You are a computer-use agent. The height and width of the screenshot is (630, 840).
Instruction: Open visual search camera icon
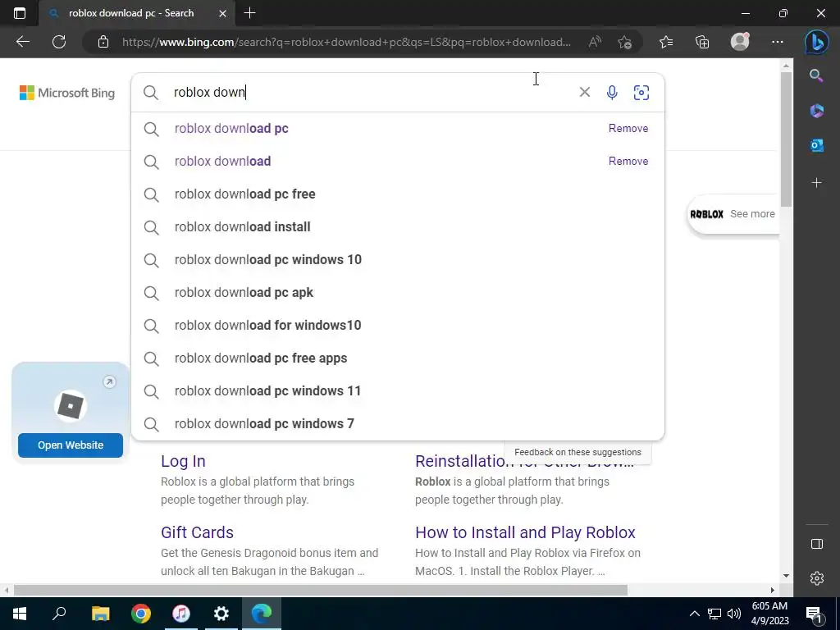click(641, 92)
